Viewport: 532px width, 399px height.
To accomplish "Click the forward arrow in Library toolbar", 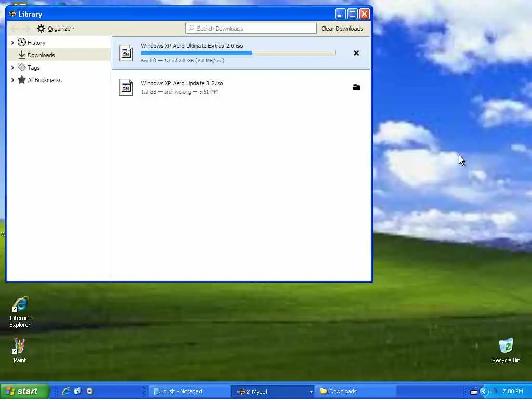I will (x=26, y=29).
